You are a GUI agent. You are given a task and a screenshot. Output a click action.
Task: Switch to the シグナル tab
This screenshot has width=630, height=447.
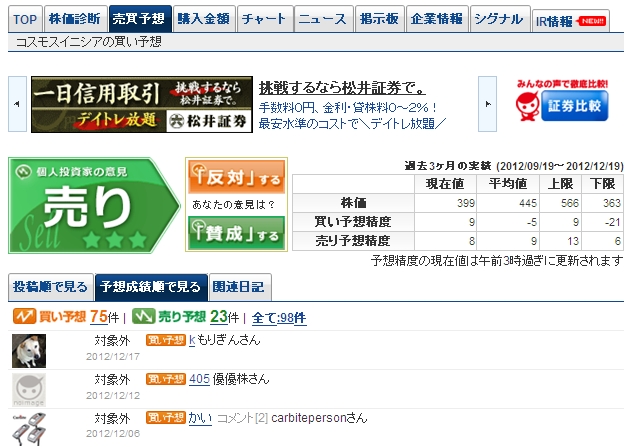click(x=500, y=19)
